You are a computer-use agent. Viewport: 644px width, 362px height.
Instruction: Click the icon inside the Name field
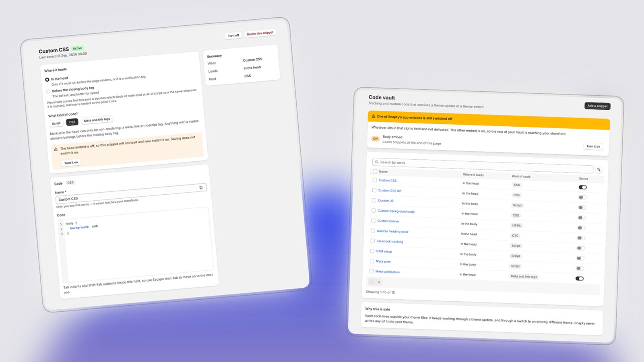click(x=201, y=187)
